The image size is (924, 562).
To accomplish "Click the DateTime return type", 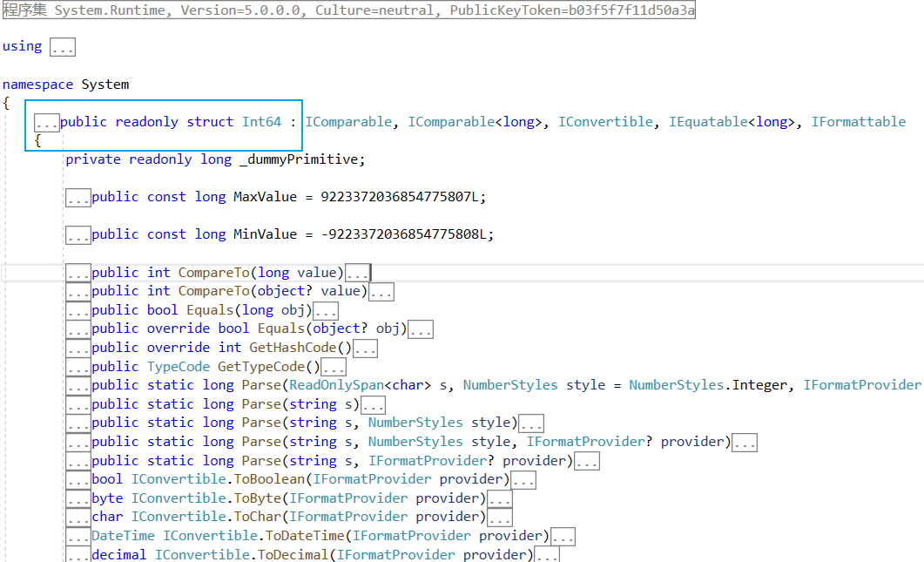I will (x=123, y=536).
